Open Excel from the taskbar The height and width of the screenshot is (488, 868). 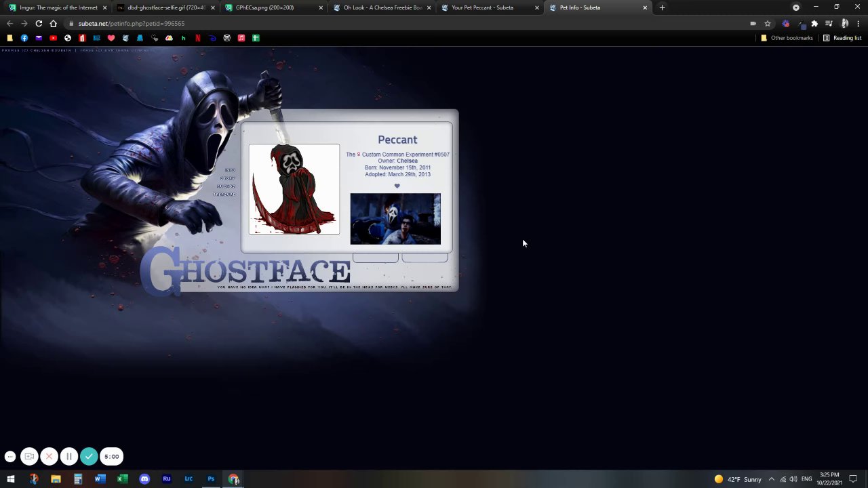(x=122, y=479)
